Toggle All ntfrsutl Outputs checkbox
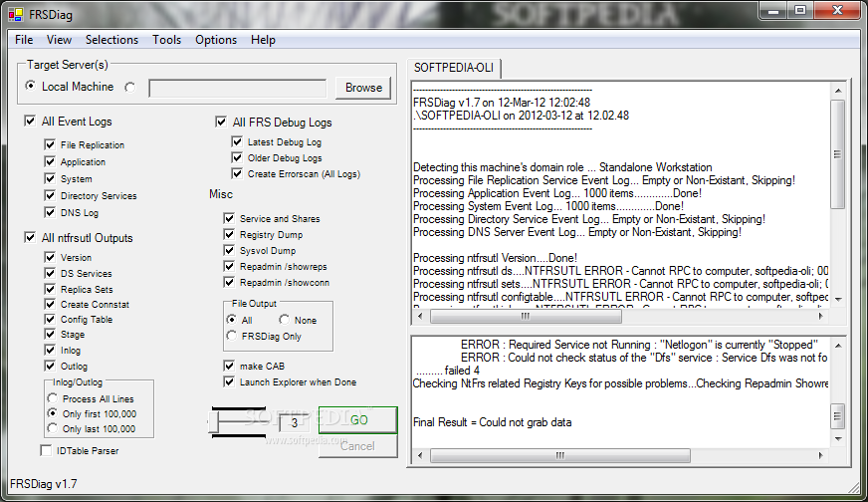The height and width of the screenshot is (502, 868). pos(30,237)
